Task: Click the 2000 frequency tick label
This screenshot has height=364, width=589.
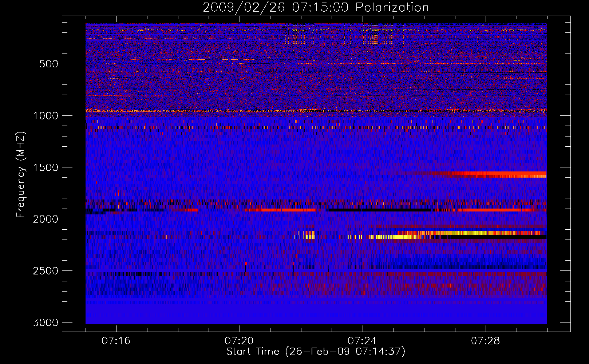Action: [46, 219]
